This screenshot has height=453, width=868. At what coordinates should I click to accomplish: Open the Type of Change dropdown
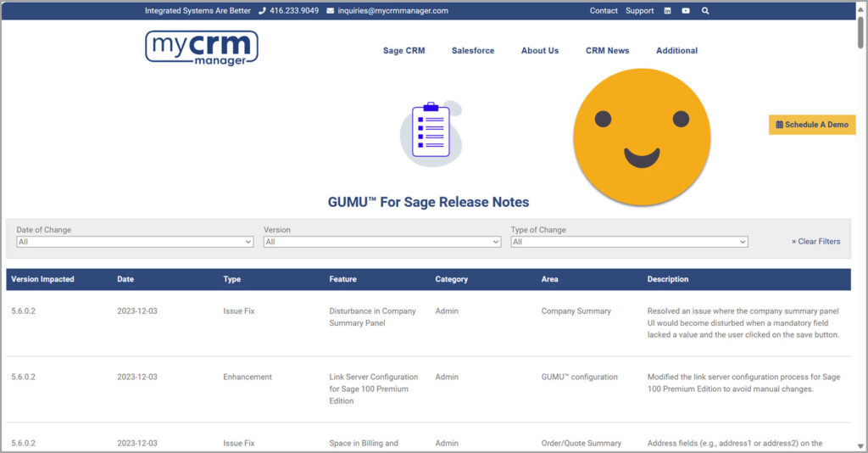coord(629,242)
